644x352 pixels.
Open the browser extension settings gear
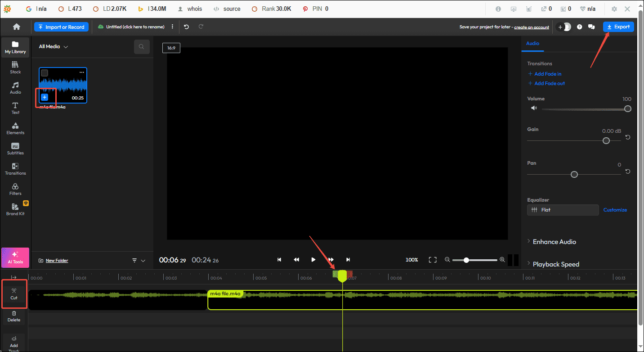pyautogui.click(x=614, y=9)
